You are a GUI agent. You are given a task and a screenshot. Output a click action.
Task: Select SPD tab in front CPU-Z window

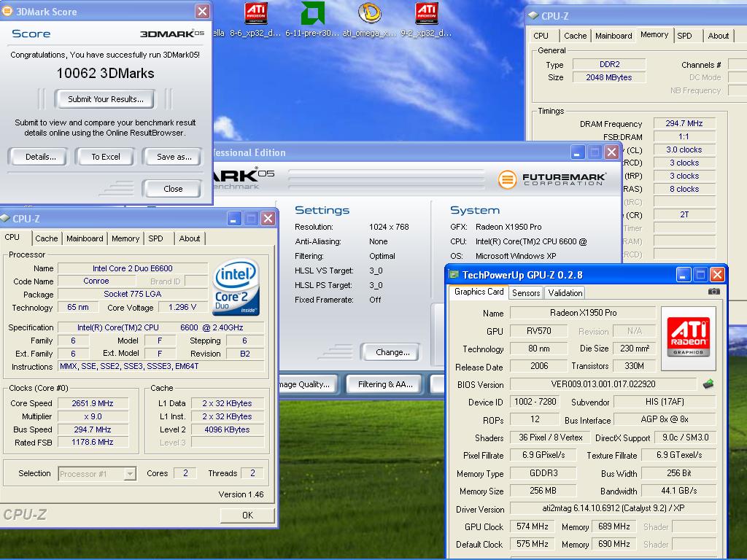point(156,238)
